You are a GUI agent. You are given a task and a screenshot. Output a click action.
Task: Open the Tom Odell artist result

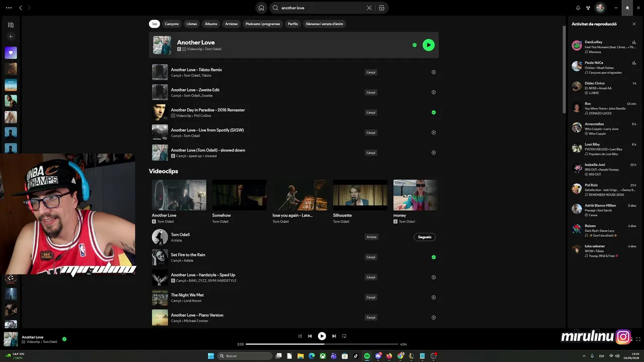coord(294,237)
